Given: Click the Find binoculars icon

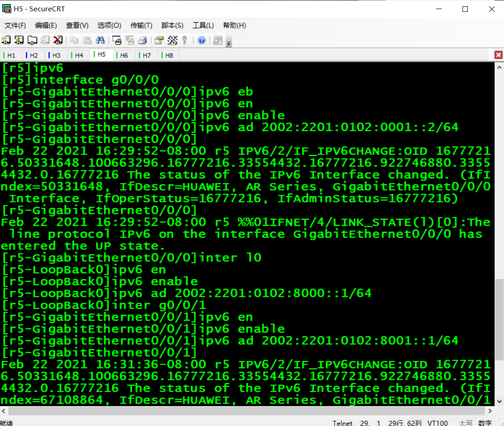Looking at the screenshot, I should (x=100, y=40).
